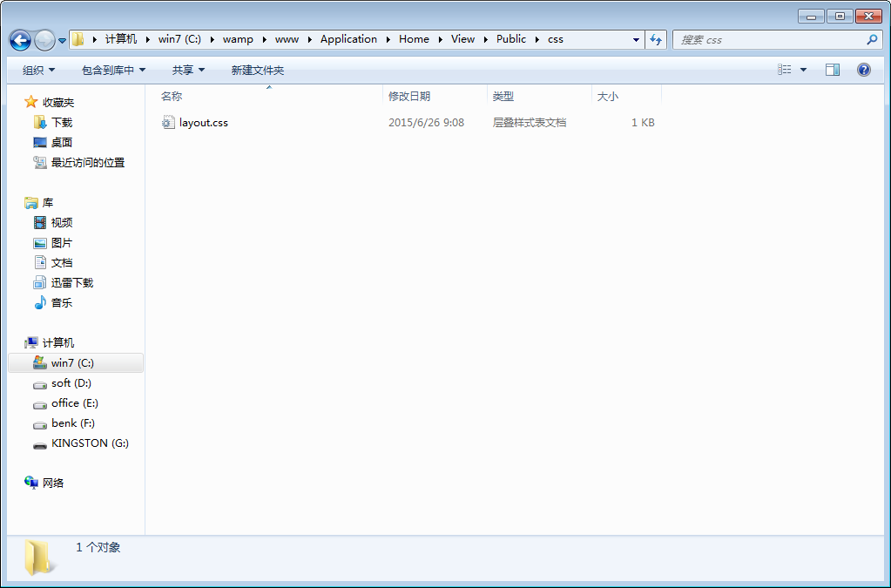Viewport: 891px width, 588px height.
Task: Open the layout.css file
Action: tap(203, 123)
